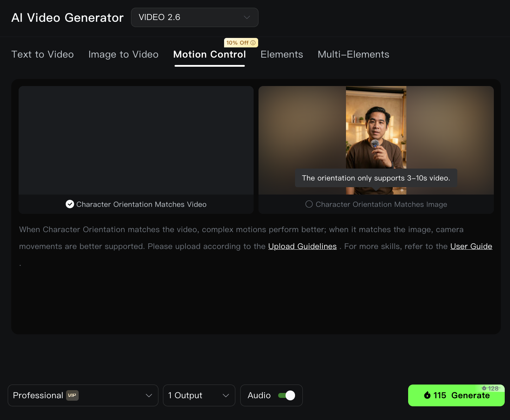Open the User Guide link
Viewport: 510px width, 420px height.
(x=471, y=246)
